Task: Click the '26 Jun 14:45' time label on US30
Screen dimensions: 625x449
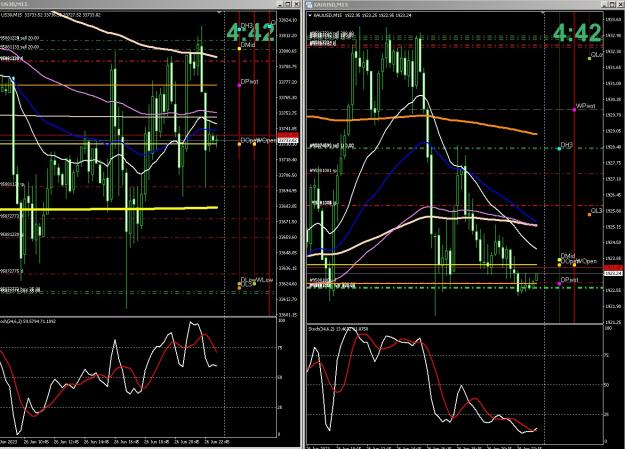Action: [x=96, y=442]
